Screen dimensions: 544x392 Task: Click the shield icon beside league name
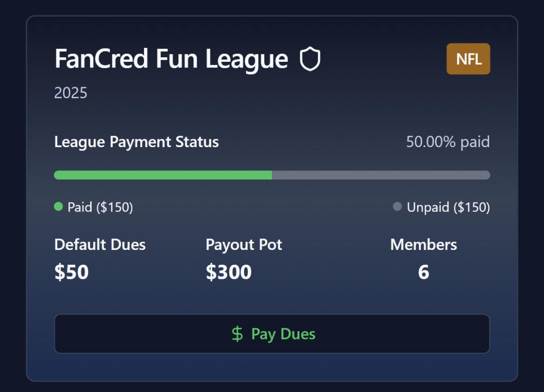310,60
